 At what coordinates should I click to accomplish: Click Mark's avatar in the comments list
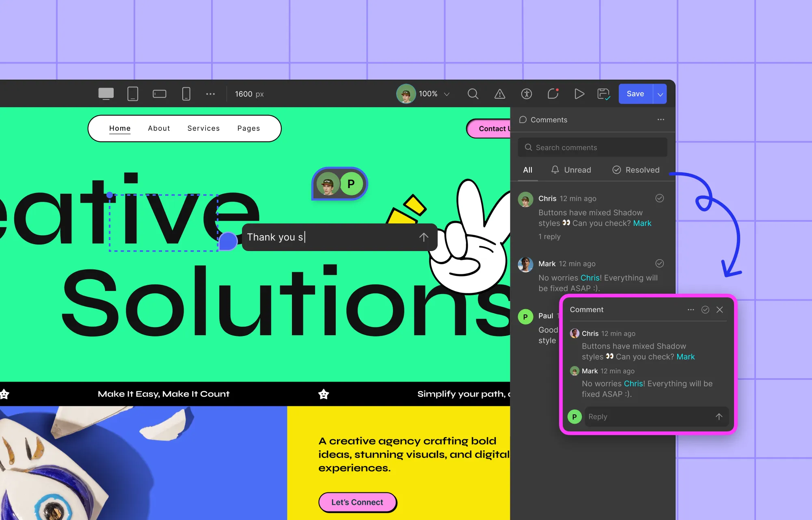click(x=525, y=265)
